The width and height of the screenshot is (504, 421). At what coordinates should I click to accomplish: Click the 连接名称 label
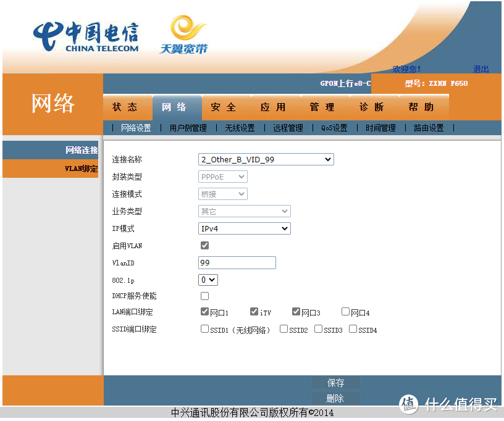pyautogui.click(x=127, y=159)
